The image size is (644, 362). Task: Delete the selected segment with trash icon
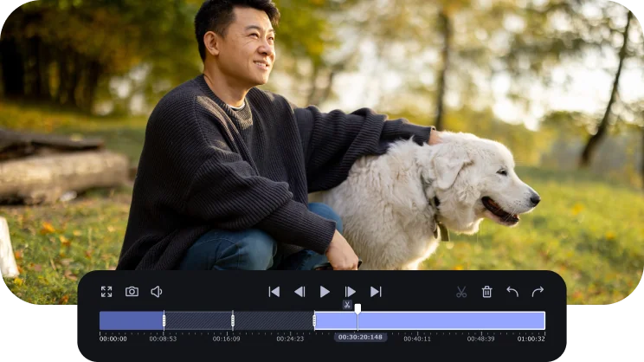click(x=486, y=292)
